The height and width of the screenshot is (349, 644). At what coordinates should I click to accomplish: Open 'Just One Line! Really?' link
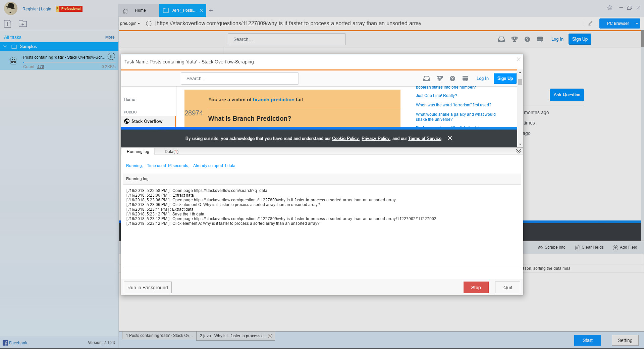(436, 96)
